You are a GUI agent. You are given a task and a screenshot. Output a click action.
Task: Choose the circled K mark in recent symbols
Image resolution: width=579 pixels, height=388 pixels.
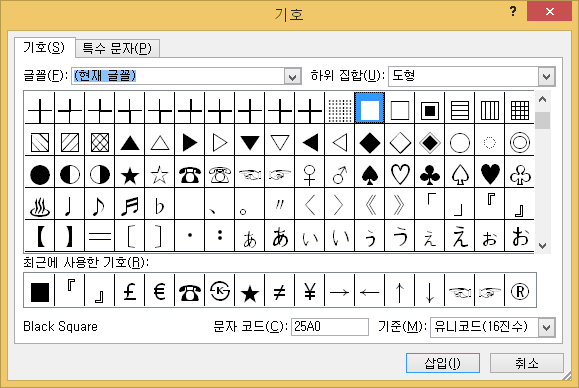(220, 292)
